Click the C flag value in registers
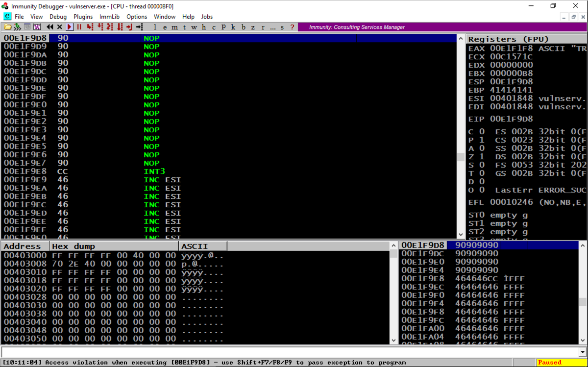This screenshot has width=588, height=367. click(x=482, y=131)
